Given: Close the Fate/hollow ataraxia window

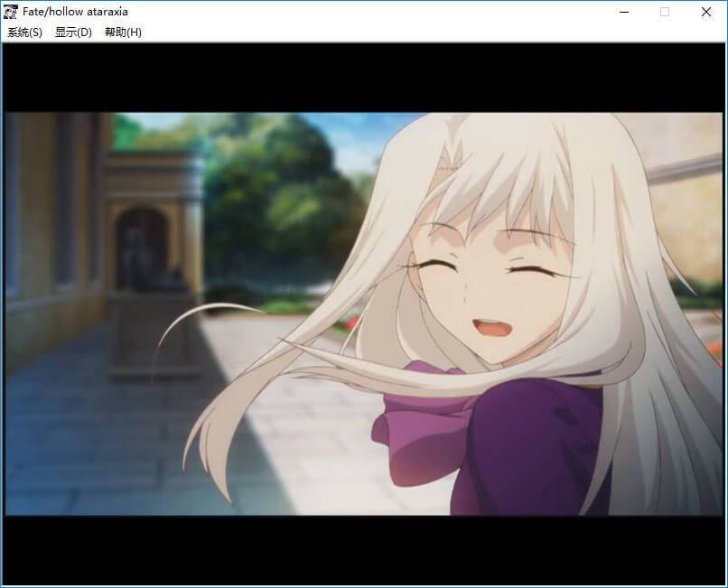Looking at the screenshot, I should (x=706, y=12).
